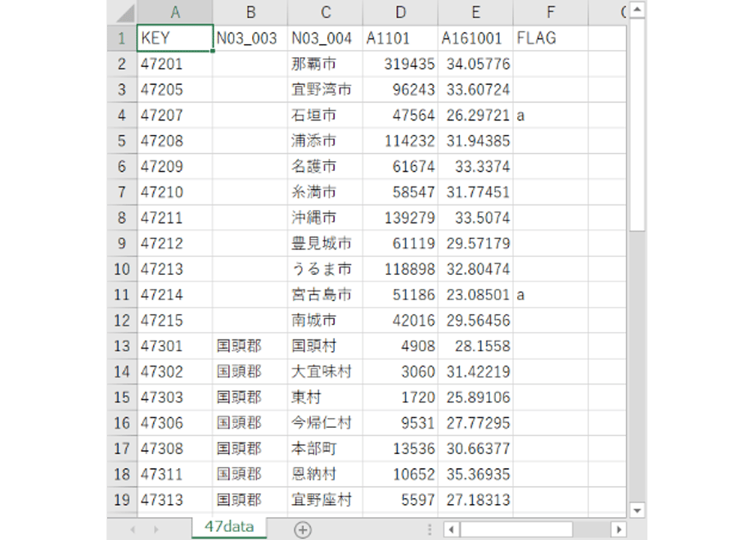Select column F header
Viewport: 756px width, 540px height.
point(551,12)
